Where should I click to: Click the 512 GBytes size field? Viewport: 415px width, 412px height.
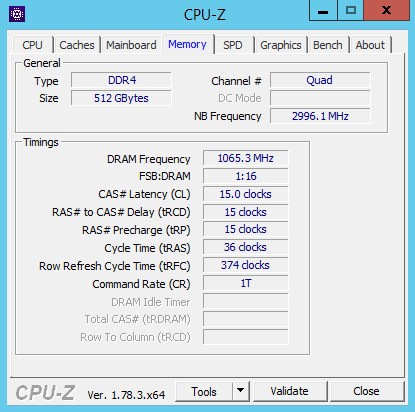121,98
